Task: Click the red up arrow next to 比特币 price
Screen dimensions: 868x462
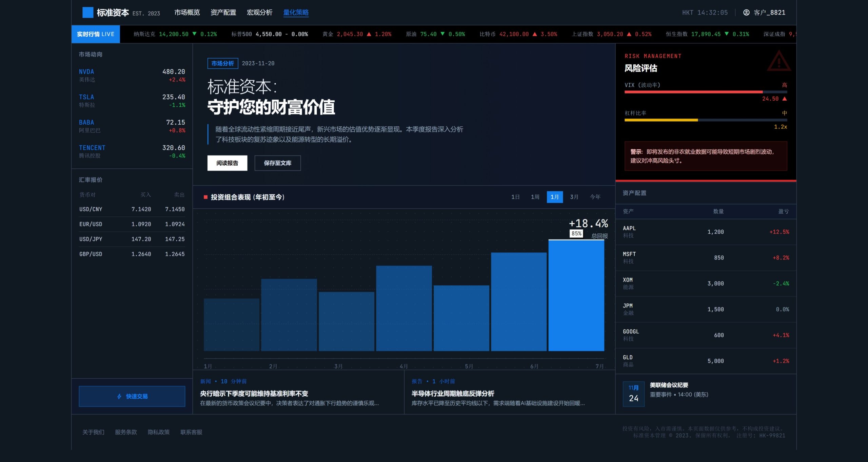Action: pos(535,34)
